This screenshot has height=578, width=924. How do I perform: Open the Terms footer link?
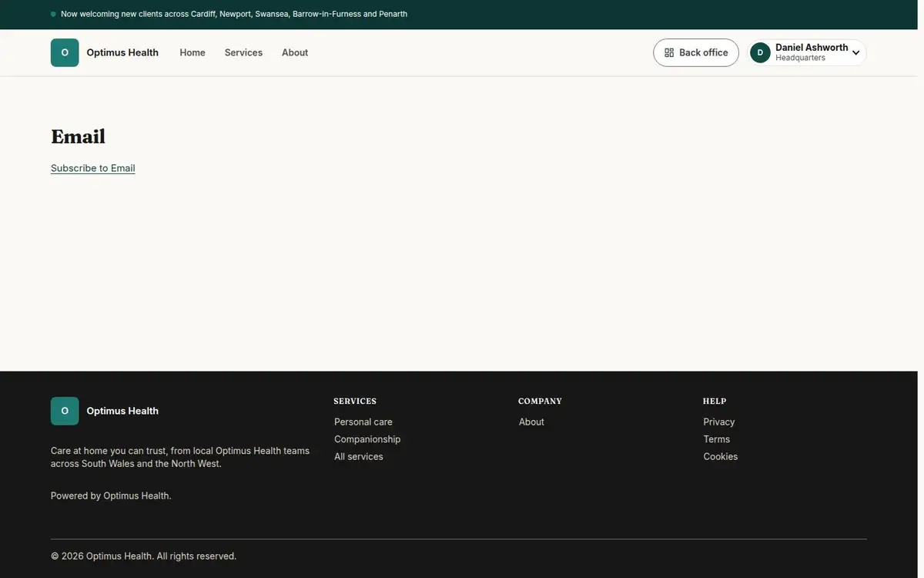(717, 439)
